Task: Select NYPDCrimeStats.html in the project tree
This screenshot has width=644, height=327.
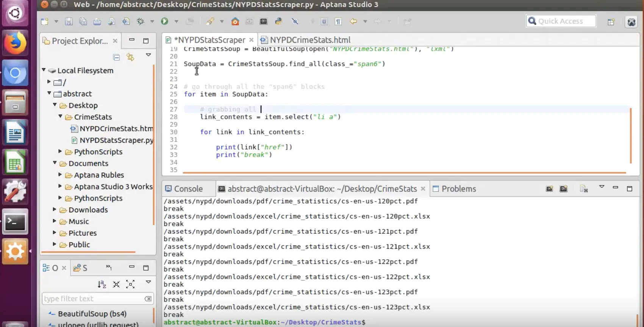Action: [x=112, y=129]
